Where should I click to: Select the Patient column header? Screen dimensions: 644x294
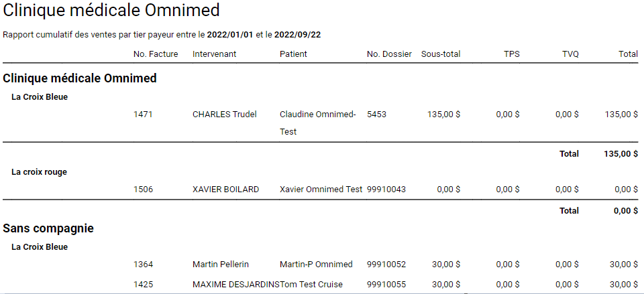(293, 54)
